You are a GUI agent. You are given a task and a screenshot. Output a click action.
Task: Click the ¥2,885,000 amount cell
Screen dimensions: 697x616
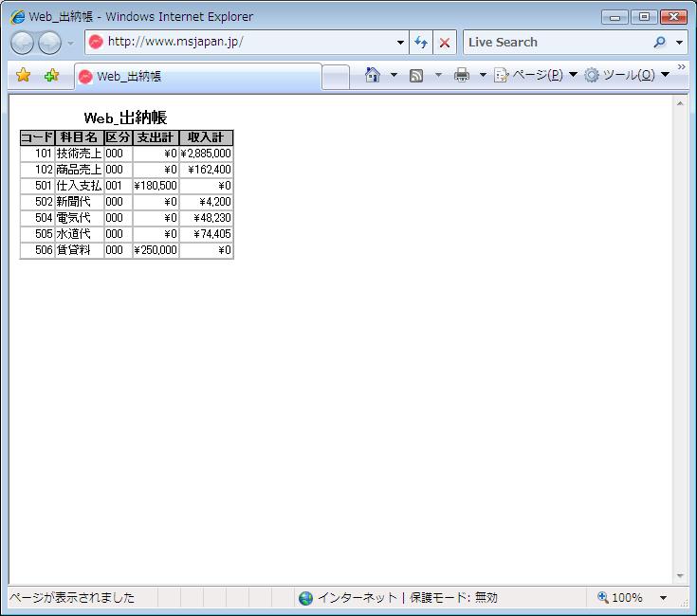(206, 154)
